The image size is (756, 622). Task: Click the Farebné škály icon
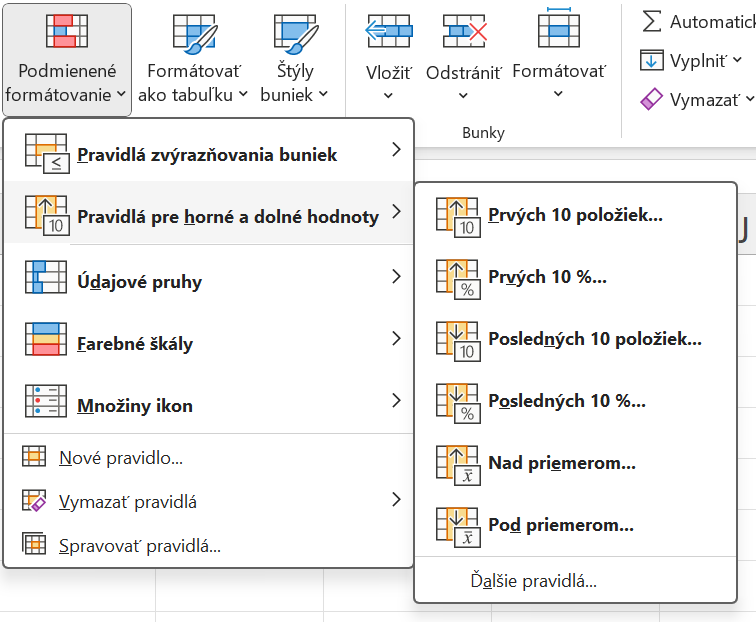(46, 339)
